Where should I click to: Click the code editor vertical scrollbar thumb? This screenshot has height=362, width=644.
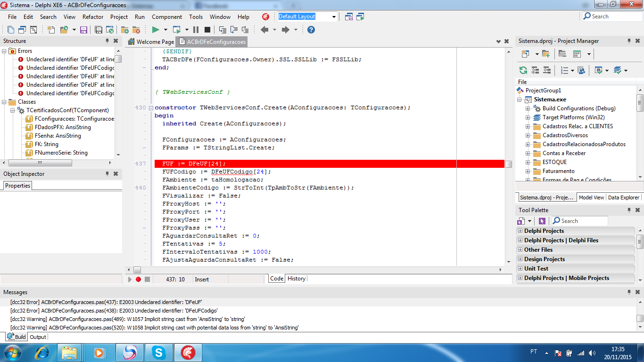pos(508,164)
